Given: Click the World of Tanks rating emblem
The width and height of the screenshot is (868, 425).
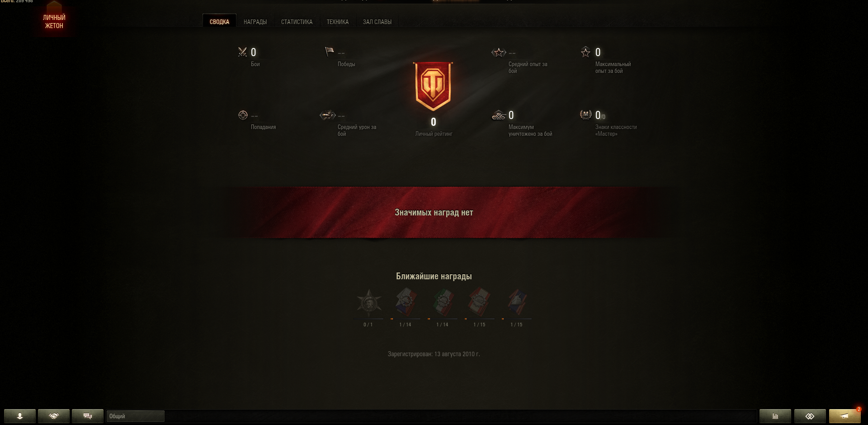Looking at the screenshot, I should point(433,86).
